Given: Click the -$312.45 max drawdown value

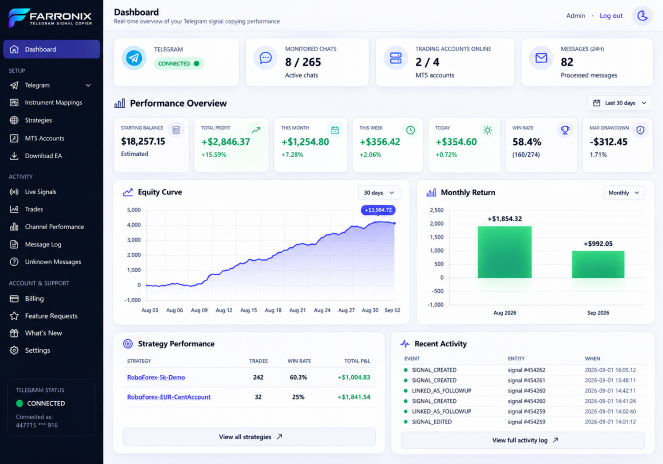Looking at the screenshot, I should coord(608,142).
